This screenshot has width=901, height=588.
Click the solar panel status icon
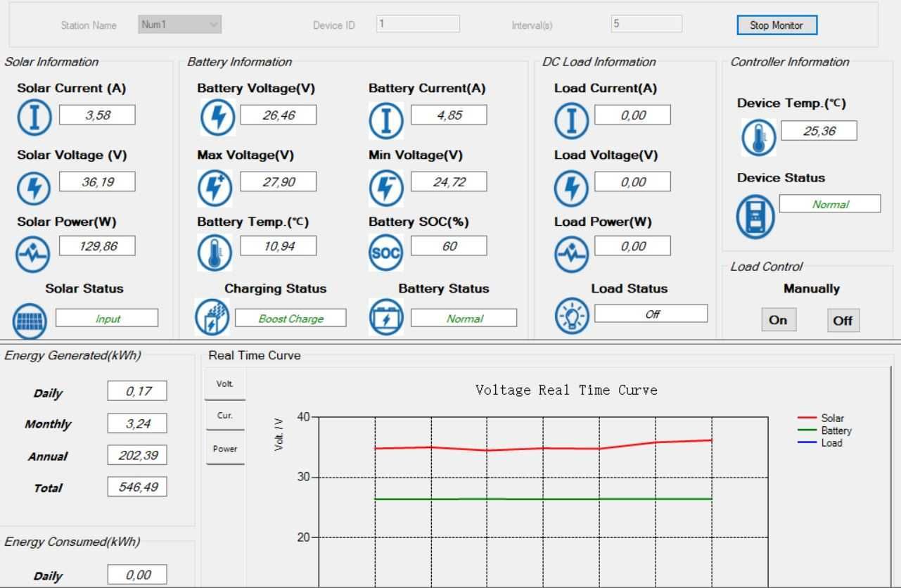30,321
